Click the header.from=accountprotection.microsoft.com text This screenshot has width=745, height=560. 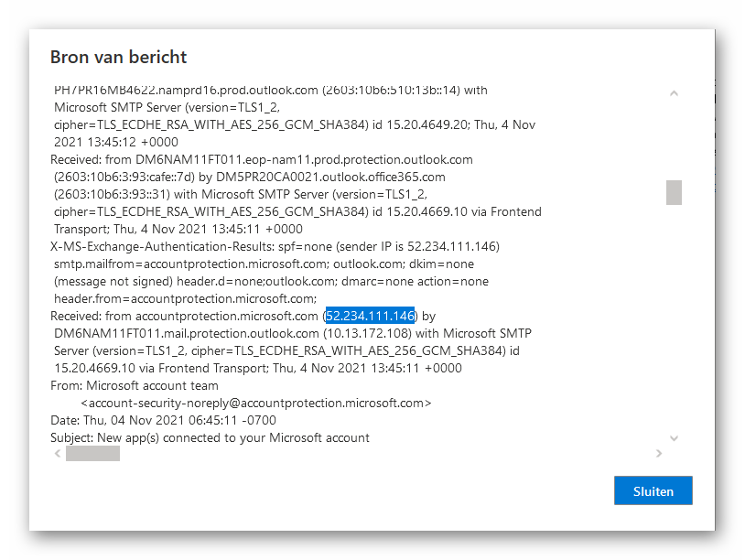(x=185, y=298)
